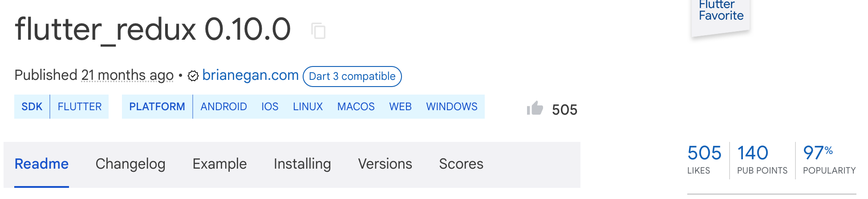Copy package name with clipboard icon
Image resolution: width=868 pixels, height=199 pixels.
coord(318,31)
